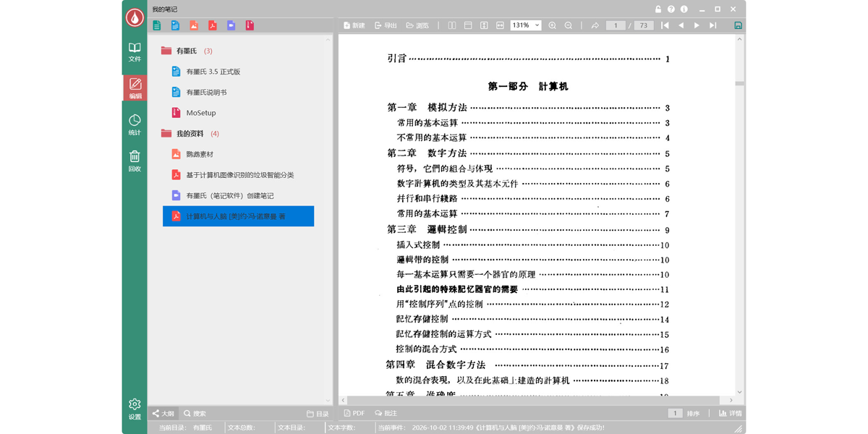
Task: Click the red PDF note type icon
Action: click(x=213, y=25)
